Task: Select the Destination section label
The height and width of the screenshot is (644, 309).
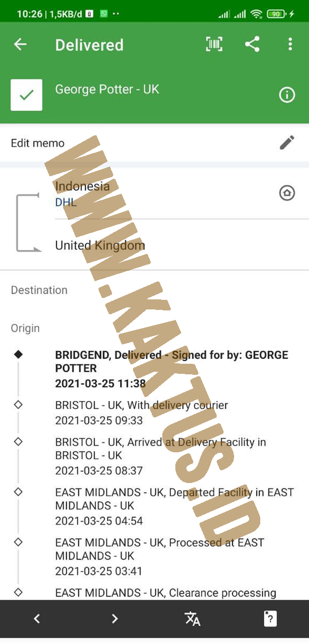Action: 39,290
